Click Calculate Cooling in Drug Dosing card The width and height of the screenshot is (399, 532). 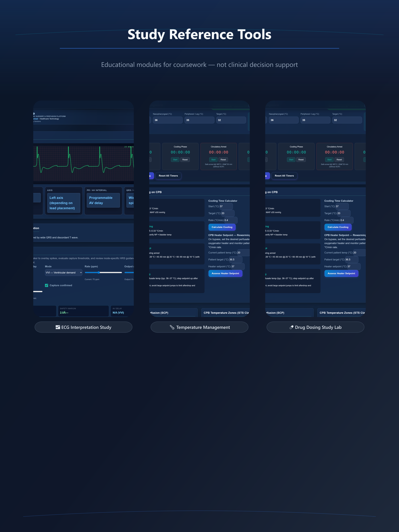point(338,227)
